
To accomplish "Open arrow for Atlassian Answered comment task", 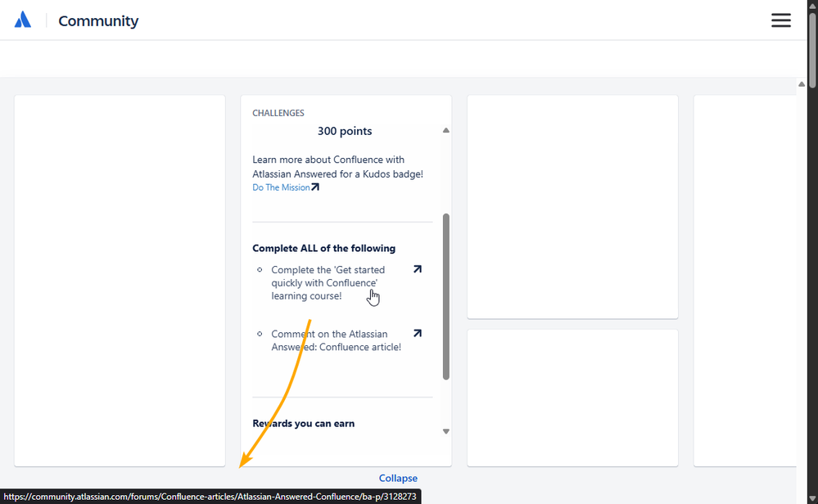I will [x=418, y=333].
